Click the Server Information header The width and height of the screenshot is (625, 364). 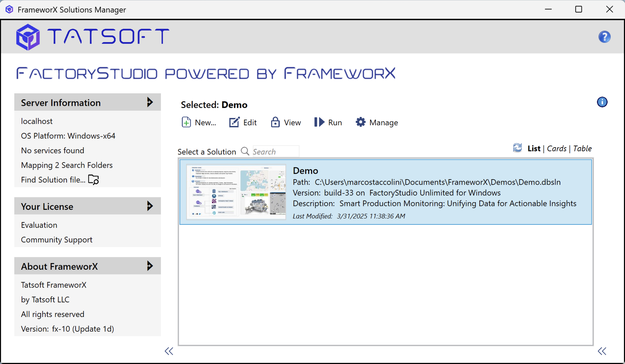[x=87, y=102]
